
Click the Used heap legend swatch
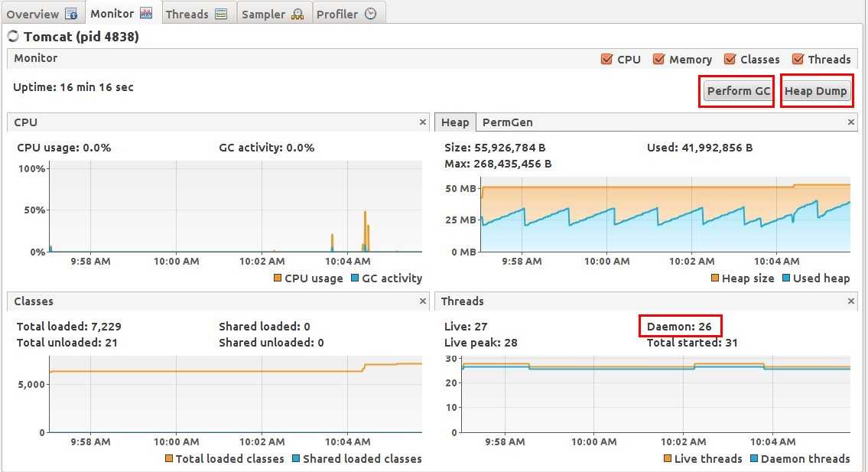[786, 278]
